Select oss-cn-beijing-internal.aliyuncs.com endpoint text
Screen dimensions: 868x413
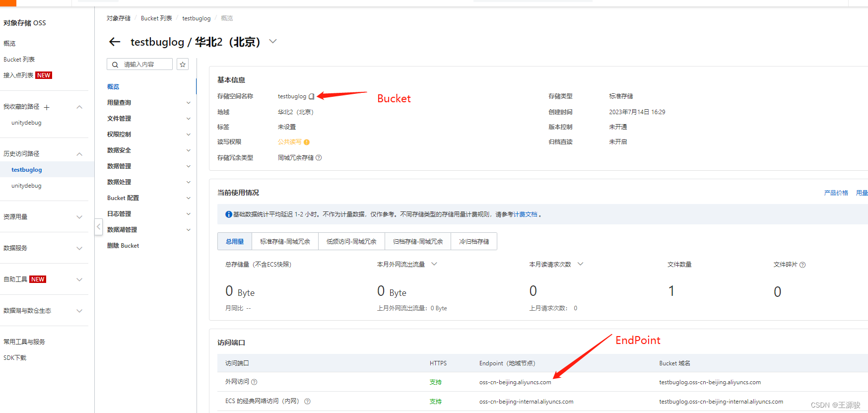[x=527, y=402]
